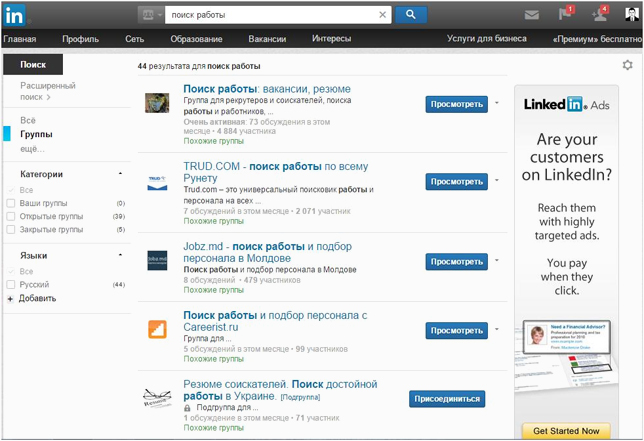Screen dimensions: 644x441
Task: Open the search category selector icon
Action: click(x=151, y=15)
